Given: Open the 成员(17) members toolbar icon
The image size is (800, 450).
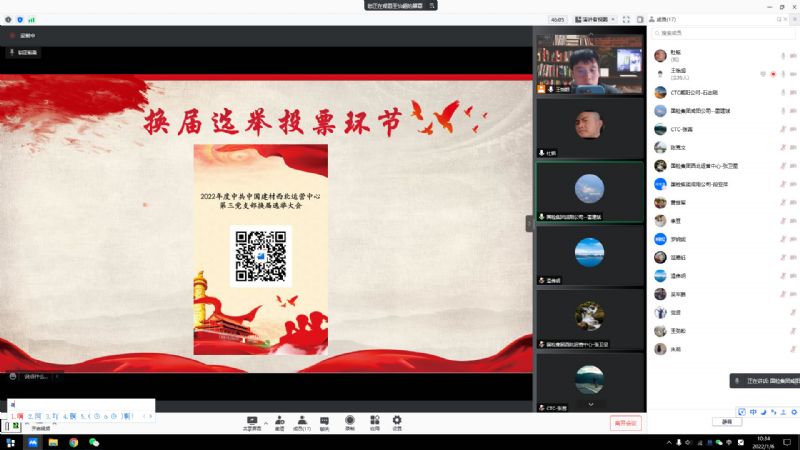Looking at the screenshot, I should [301, 421].
